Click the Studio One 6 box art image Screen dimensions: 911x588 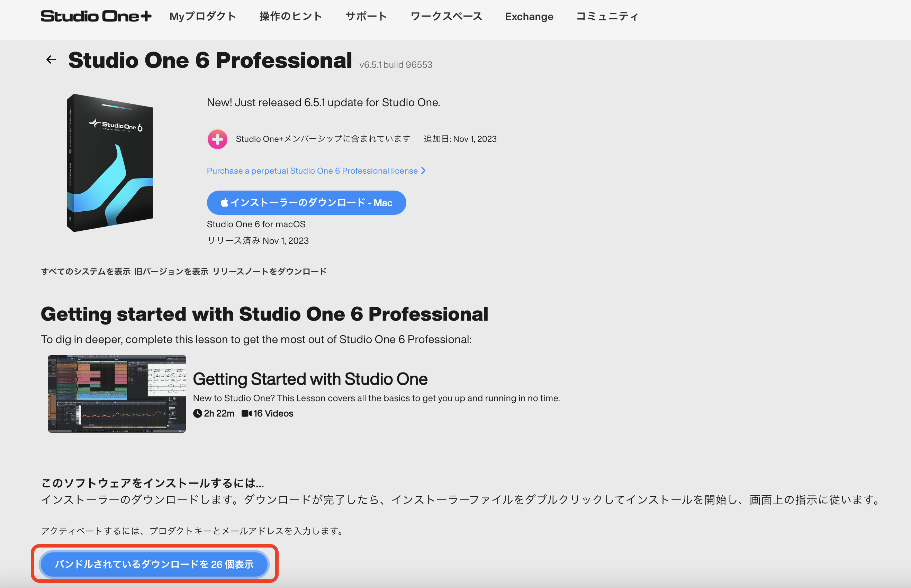110,163
